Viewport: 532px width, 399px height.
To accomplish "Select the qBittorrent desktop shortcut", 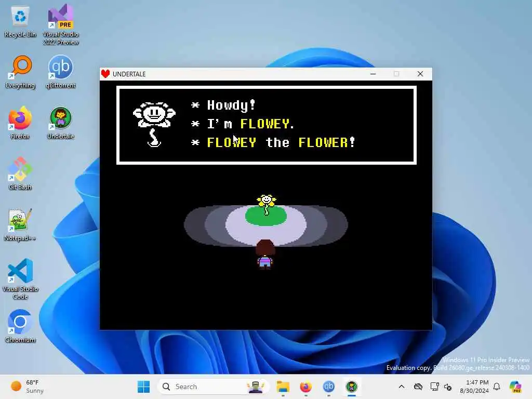I will click(x=60, y=72).
